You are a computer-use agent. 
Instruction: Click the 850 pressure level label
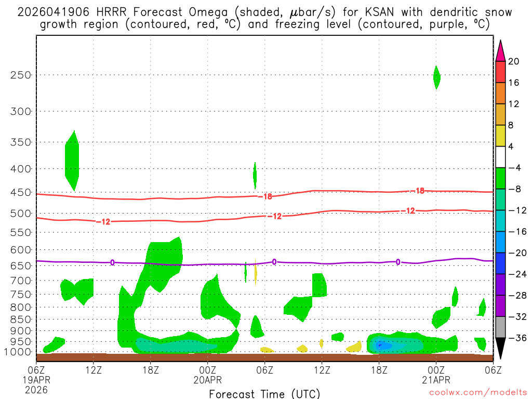(21, 320)
